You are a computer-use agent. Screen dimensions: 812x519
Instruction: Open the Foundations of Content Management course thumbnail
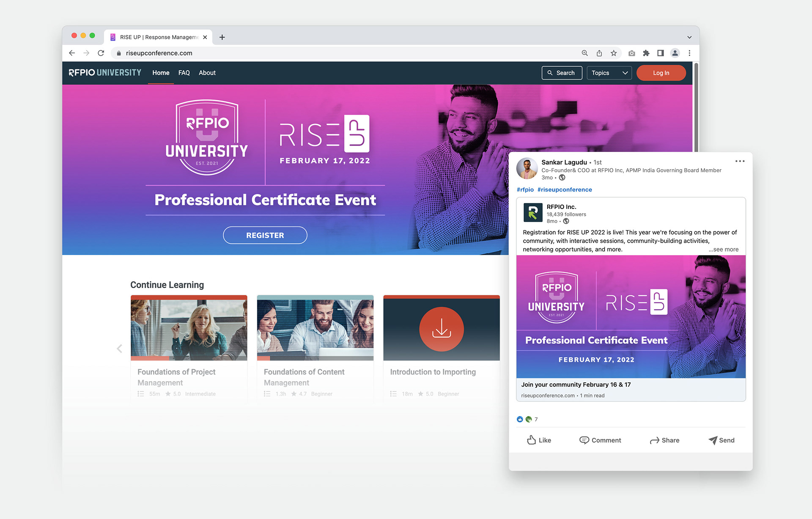pos(315,328)
